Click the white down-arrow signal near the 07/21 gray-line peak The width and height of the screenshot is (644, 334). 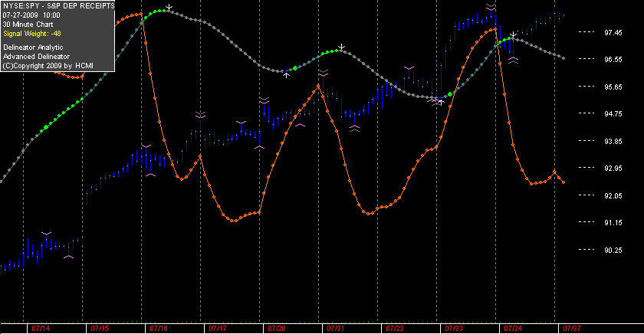click(x=341, y=47)
